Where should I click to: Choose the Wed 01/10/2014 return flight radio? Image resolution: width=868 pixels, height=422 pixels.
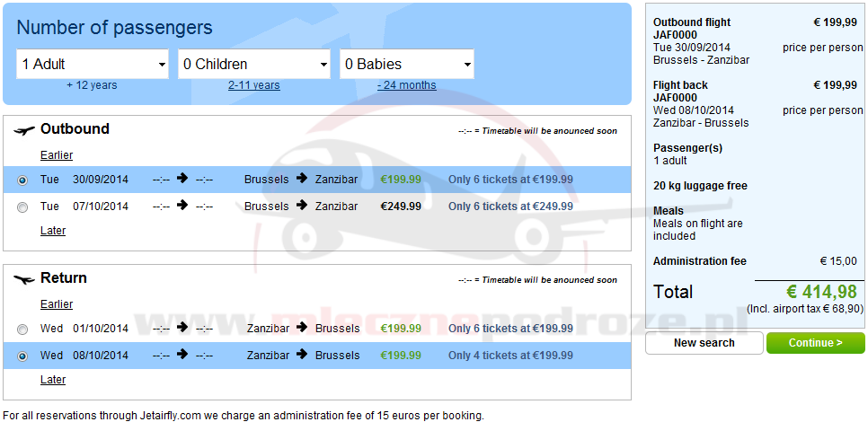pyautogui.click(x=22, y=330)
